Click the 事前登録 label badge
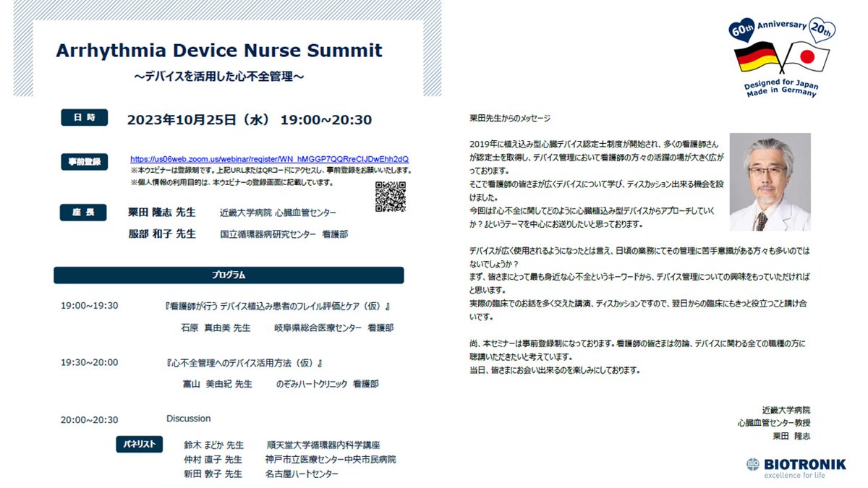Screen dimensions: 868x488 tap(84, 163)
